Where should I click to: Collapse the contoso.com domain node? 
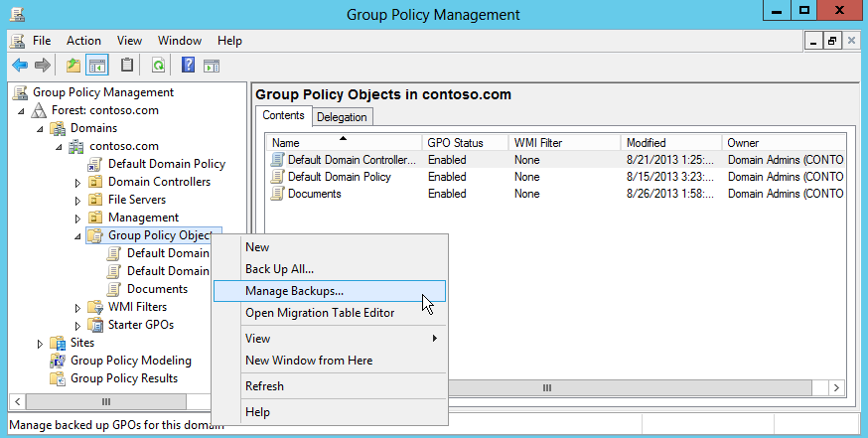coord(59,147)
